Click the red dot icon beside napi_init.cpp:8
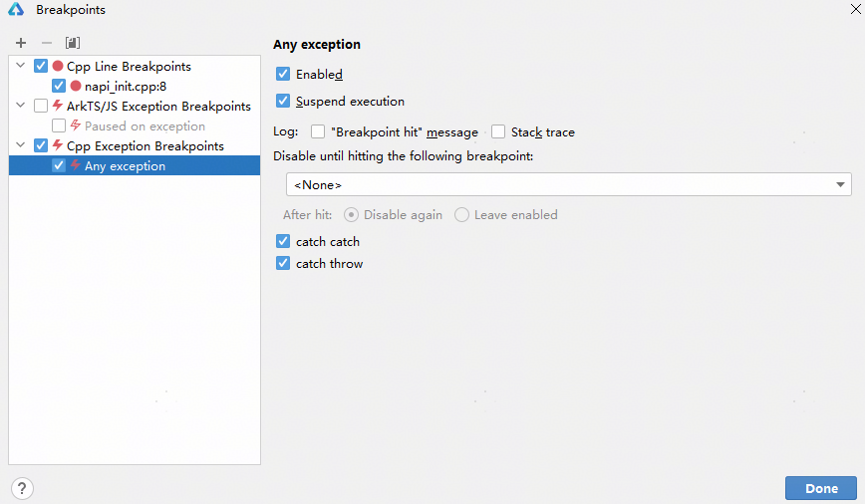 tap(76, 87)
